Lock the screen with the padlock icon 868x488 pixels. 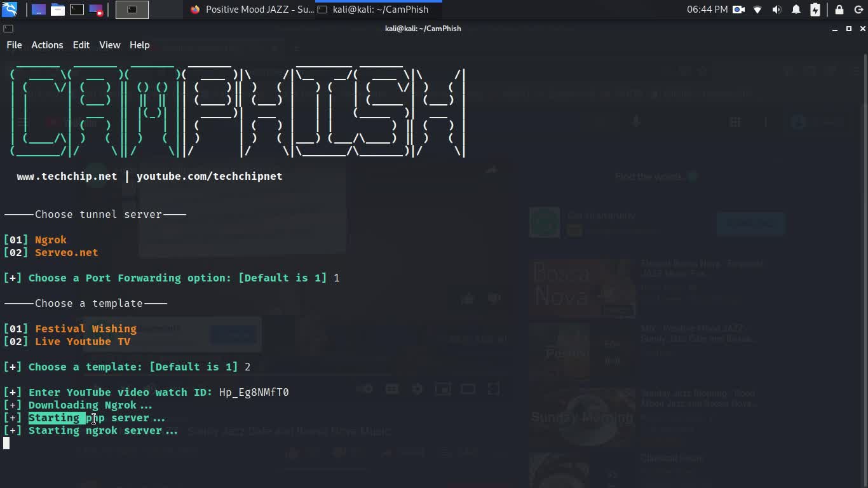click(x=839, y=10)
